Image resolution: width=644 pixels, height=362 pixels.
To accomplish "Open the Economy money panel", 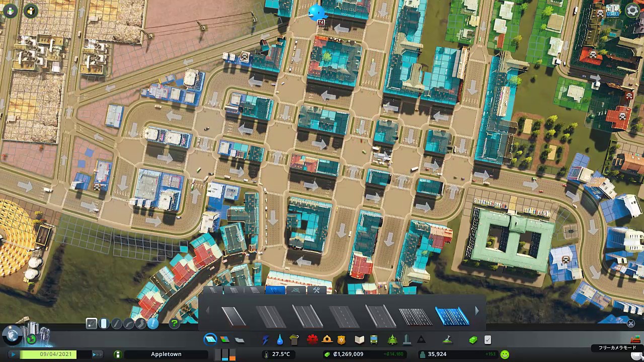I will point(473,340).
